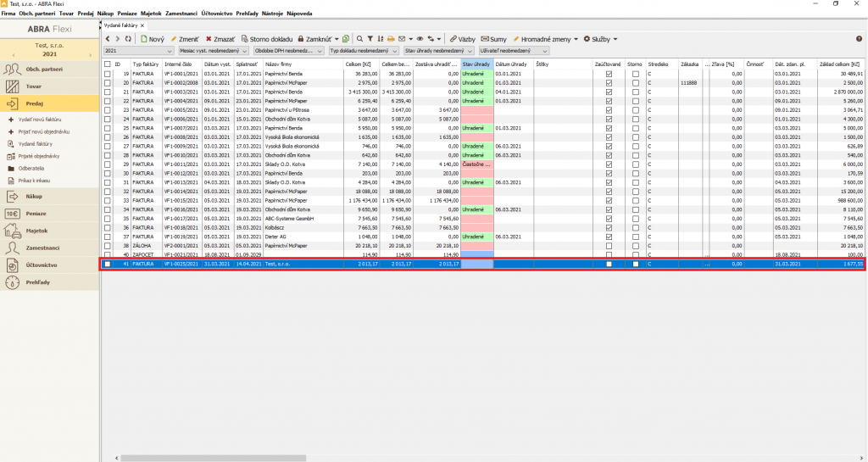Viewport: 868px width, 462px height.
Task: Click Prijaté objednávky in sidebar
Action: point(38,156)
